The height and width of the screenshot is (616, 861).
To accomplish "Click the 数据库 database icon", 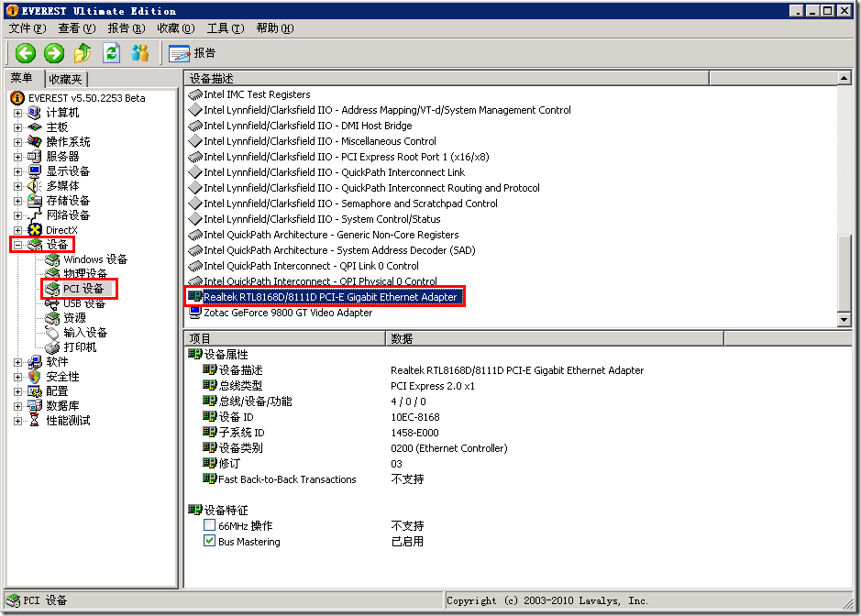I will pos(35,406).
